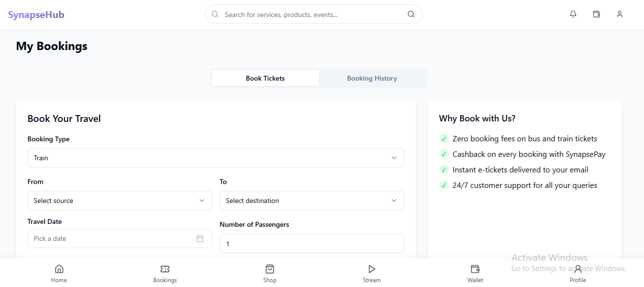This screenshot has height=287, width=644.
Task: Go to Home in the bottom navigation
Action: click(x=59, y=273)
